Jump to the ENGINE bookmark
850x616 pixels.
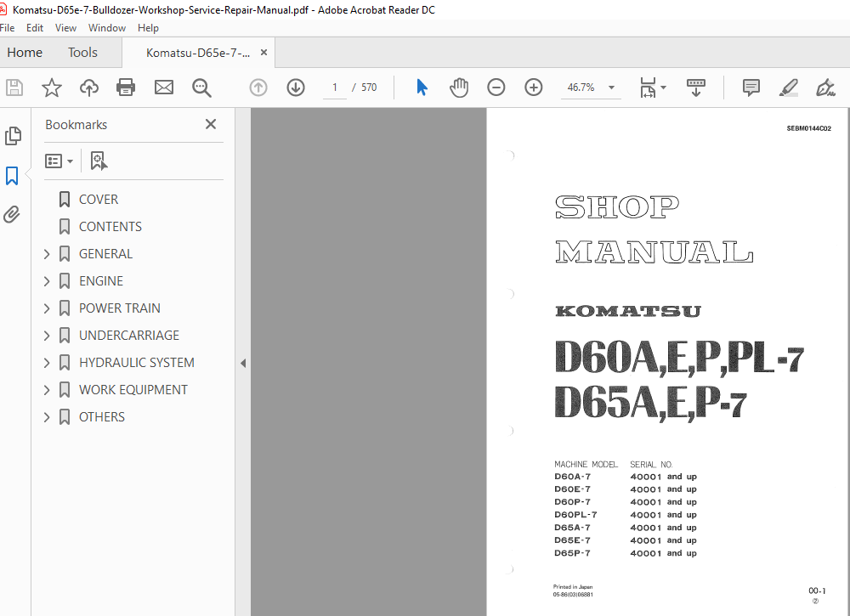click(101, 280)
